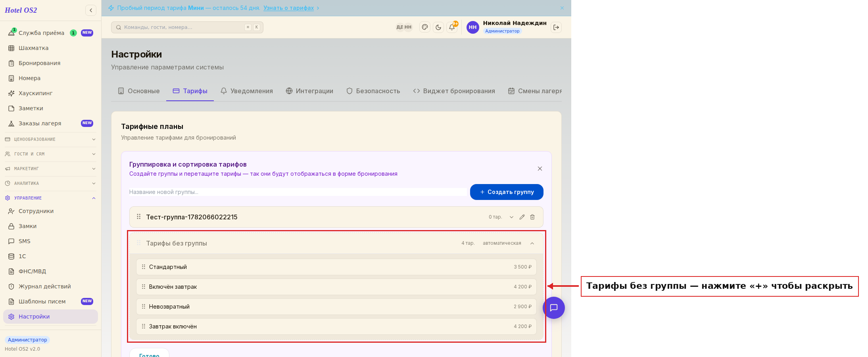Viewport: 868px width, 357px height.
Task: Open notifications bell
Action: coord(452,27)
